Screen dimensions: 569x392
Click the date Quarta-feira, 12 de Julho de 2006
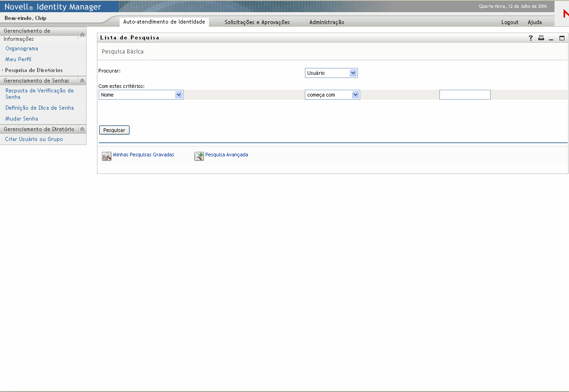click(513, 6)
